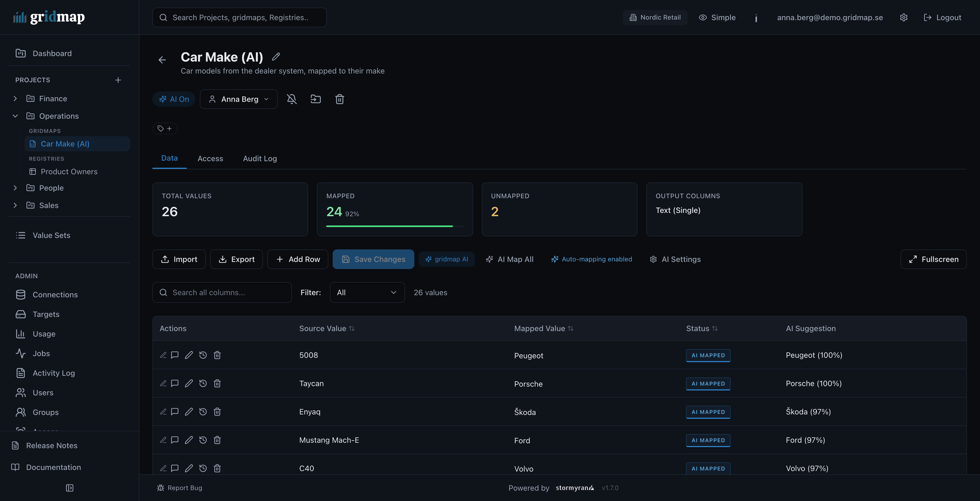Viewport: 980px width, 501px height.
Task: View history for the C40 row
Action: (203, 468)
